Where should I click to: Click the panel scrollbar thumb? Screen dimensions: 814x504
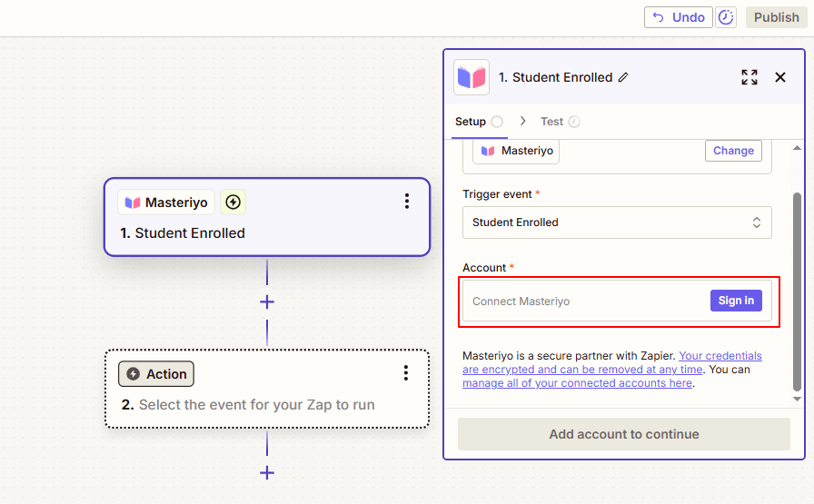797,292
